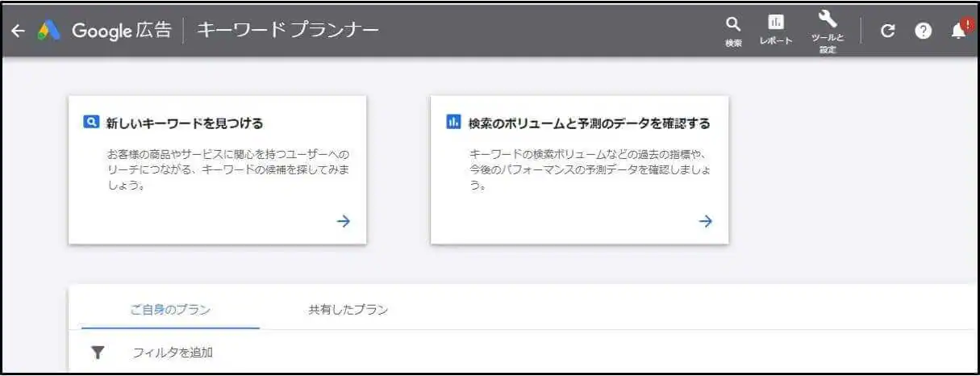The image size is (980, 376).
Task: Switch to the 共有したプラン tab
Action: [348, 310]
